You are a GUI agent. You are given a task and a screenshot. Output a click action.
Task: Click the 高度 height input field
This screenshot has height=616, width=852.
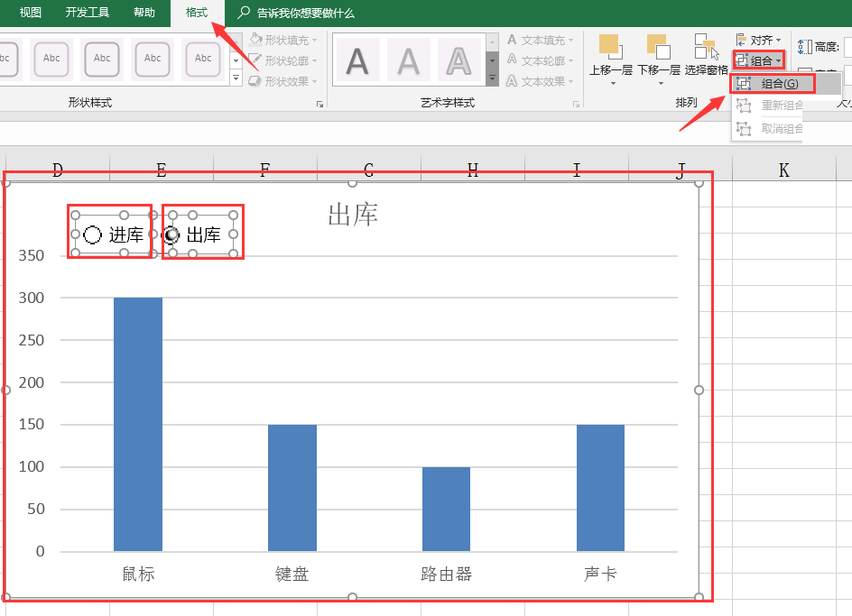point(847,47)
